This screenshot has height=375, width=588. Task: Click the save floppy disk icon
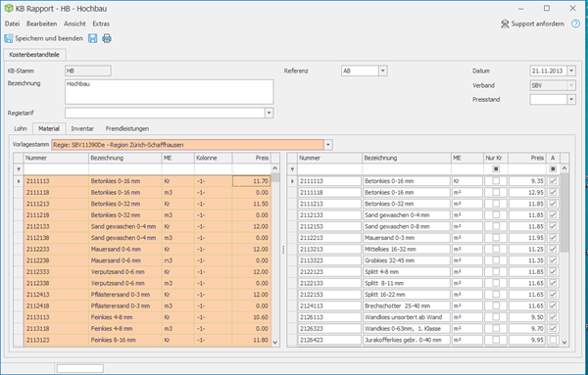[93, 38]
